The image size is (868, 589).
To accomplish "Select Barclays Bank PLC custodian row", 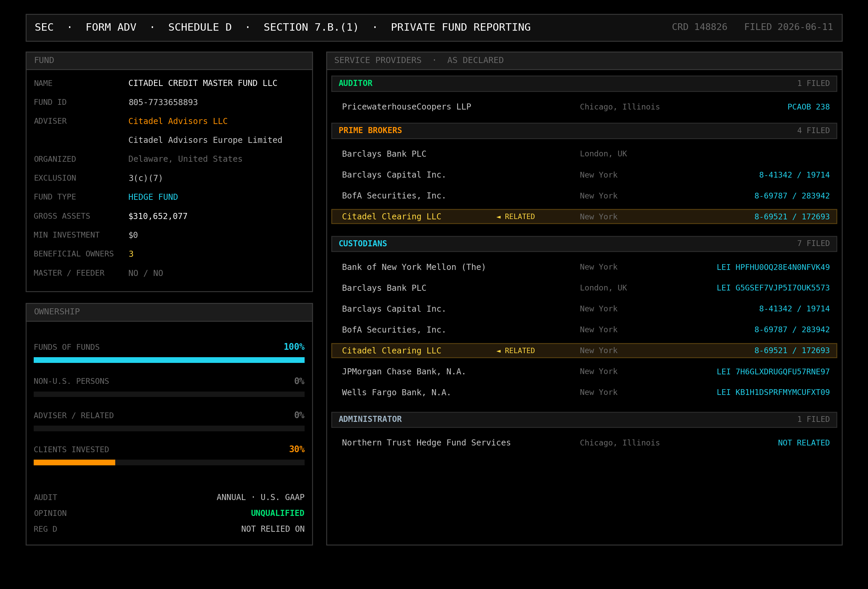I will pyautogui.click(x=584, y=288).
